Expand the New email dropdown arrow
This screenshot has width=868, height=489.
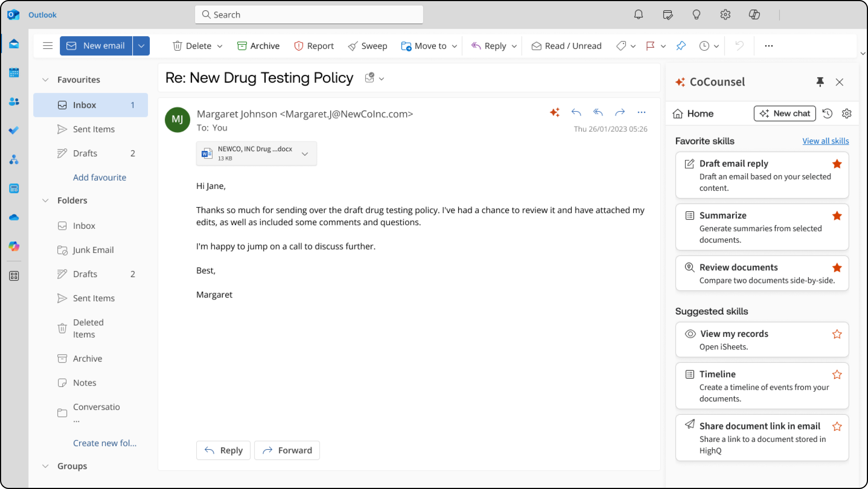[141, 46]
